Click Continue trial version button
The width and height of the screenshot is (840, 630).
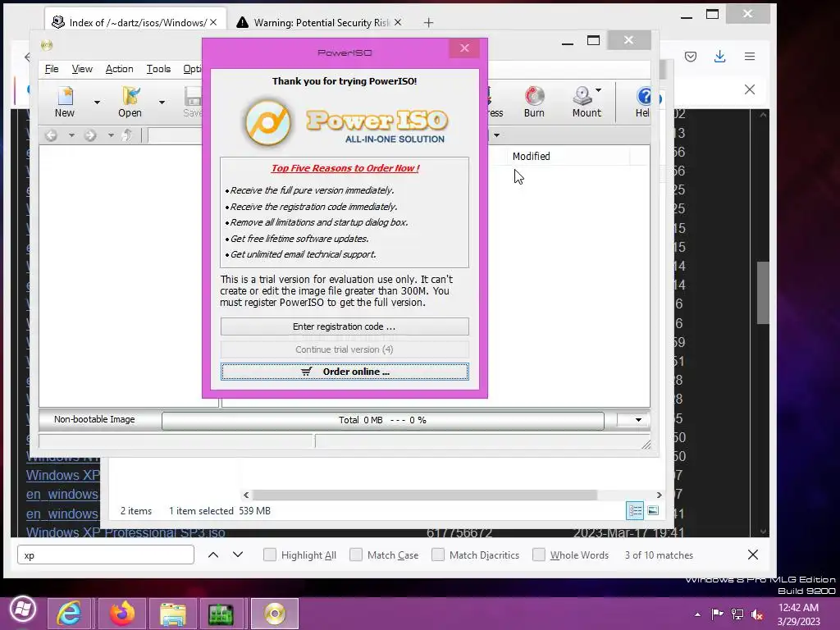coord(345,349)
